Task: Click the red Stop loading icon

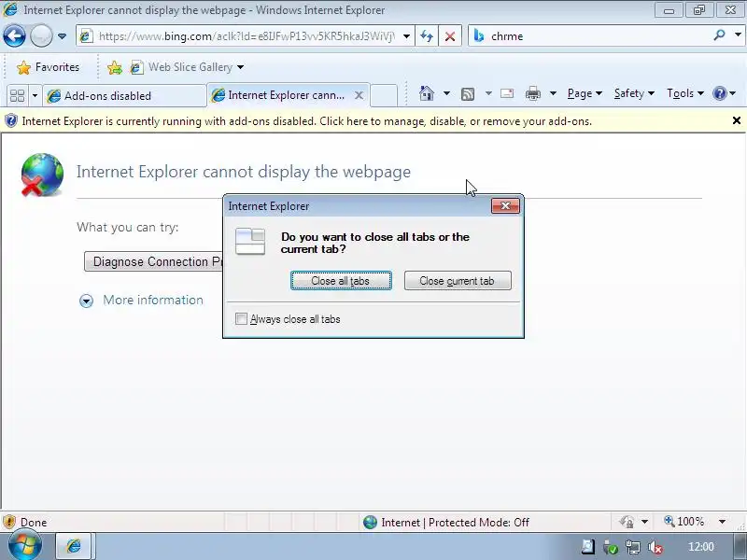Action: coord(450,36)
